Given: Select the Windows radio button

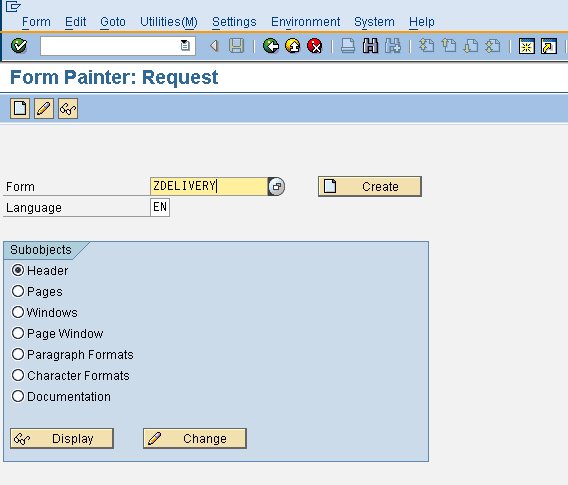Looking at the screenshot, I should pyautogui.click(x=18, y=312).
